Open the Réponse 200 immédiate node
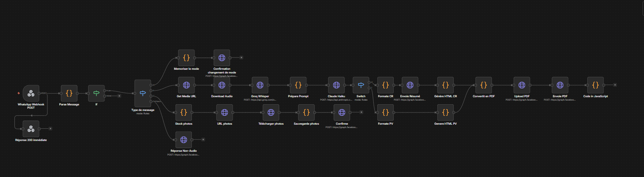Screen dimensions: 644x177 click(31, 129)
